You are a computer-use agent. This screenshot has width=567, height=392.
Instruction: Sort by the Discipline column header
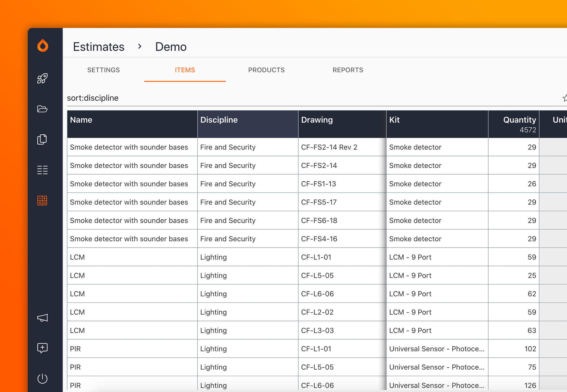(x=248, y=124)
